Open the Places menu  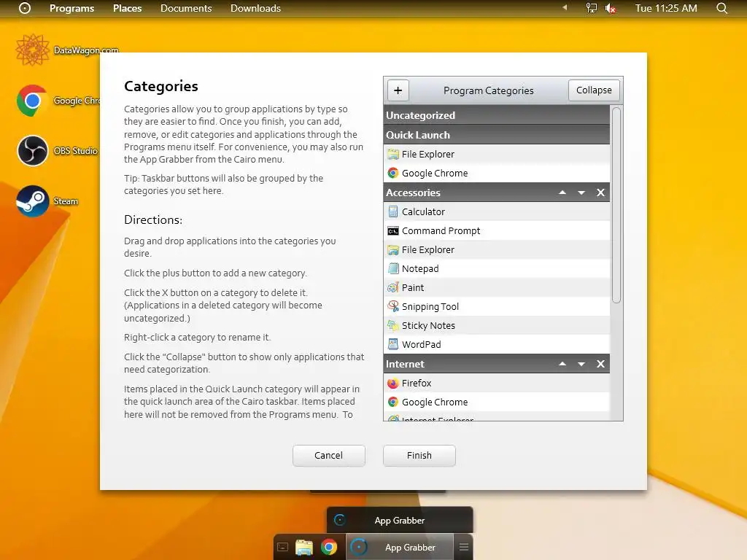tap(127, 8)
